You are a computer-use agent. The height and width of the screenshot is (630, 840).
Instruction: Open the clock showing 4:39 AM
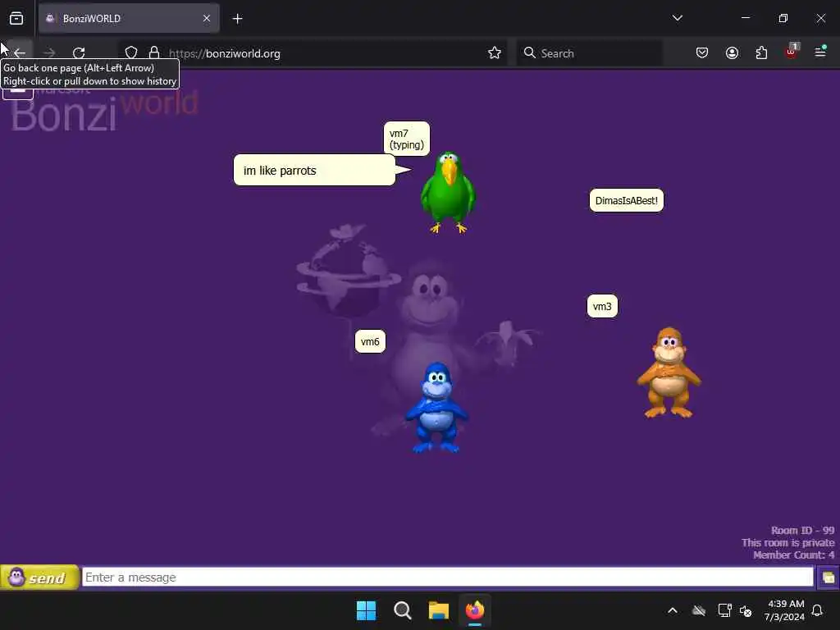785,610
